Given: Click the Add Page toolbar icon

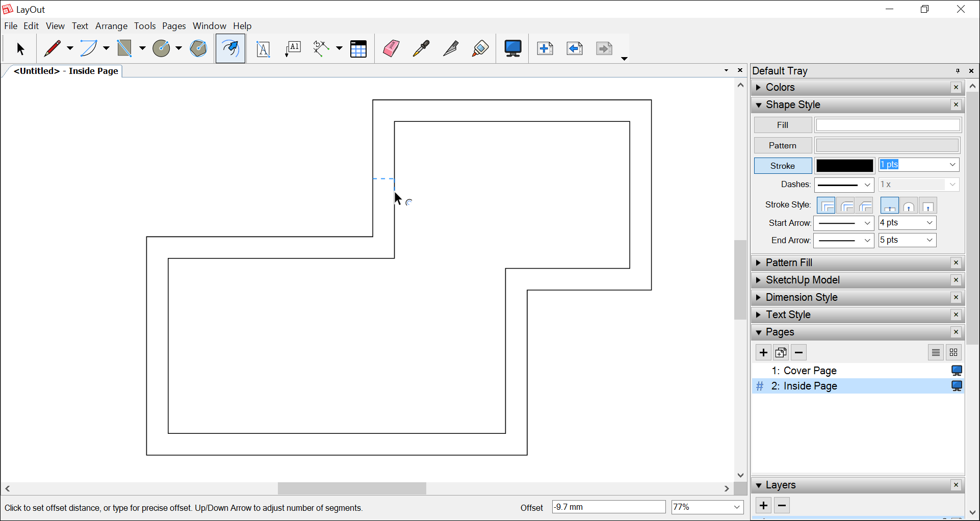Looking at the screenshot, I should coord(545,49).
